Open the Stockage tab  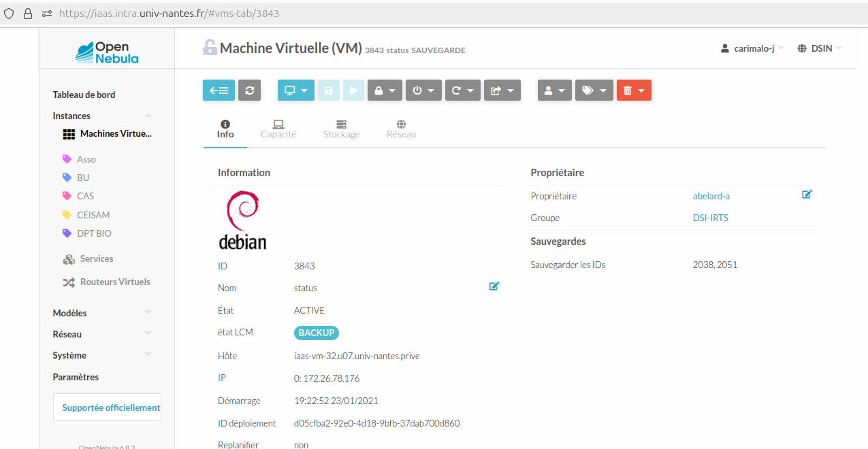pyautogui.click(x=341, y=129)
